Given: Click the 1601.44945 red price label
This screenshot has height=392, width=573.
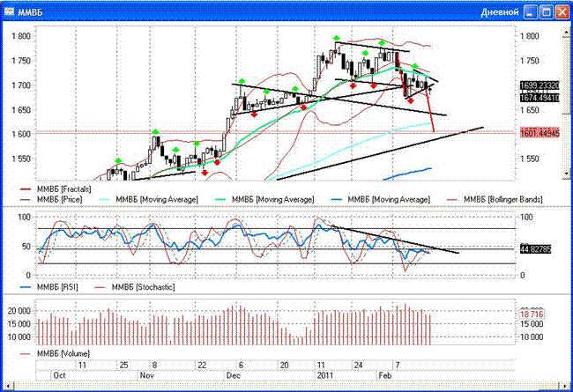Looking at the screenshot, I should tap(540, 133).
